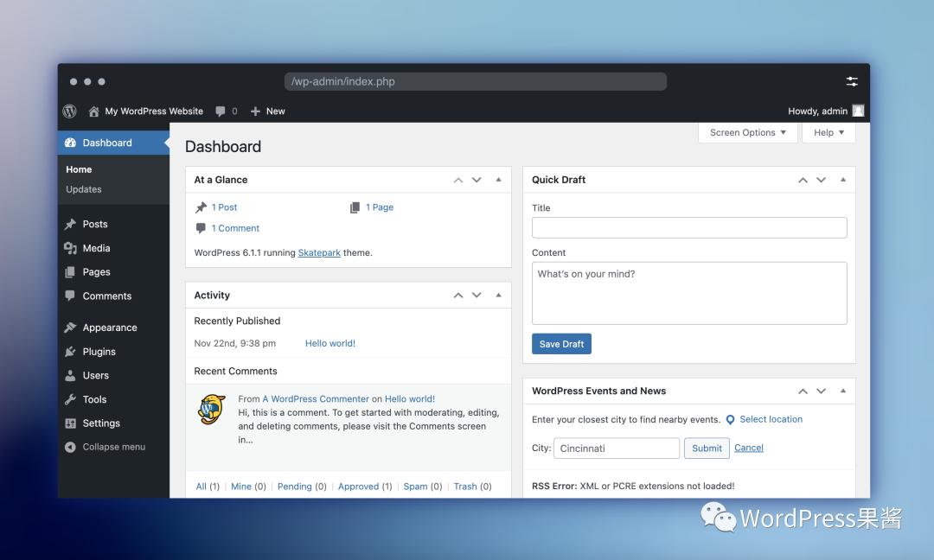The height and width of the screenshot is (560, 934).
Task: Move Quick Draft widget up
Action: pos(803,180)
